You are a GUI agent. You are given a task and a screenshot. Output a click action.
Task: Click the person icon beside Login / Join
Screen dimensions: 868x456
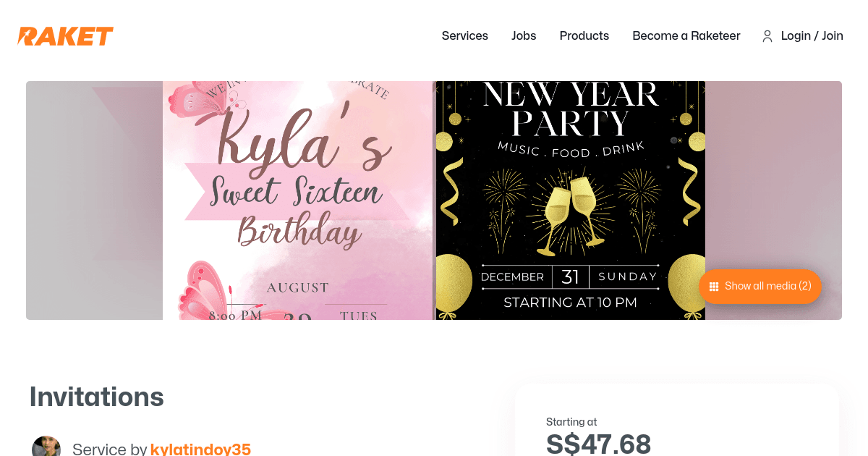[x=767, y=35]
